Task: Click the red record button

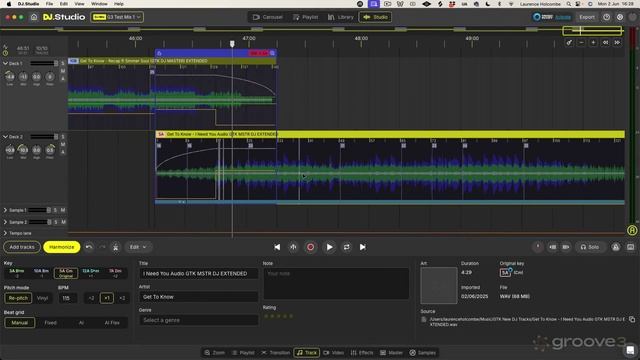Action: point(310,247)
